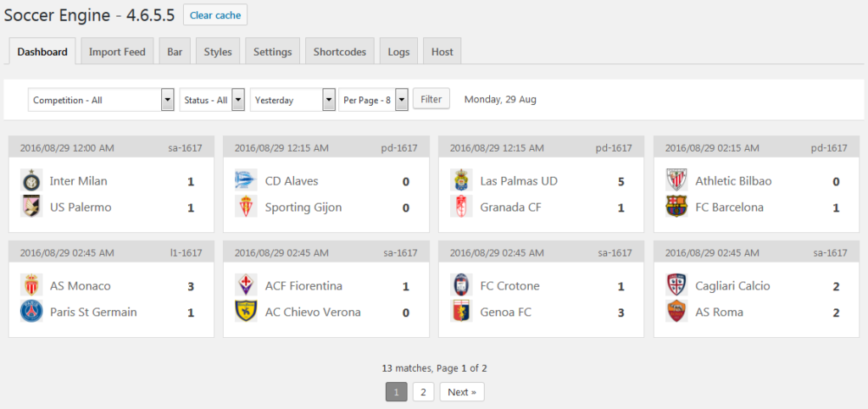The image size is (868, 409).
Task: Click the Sporting Gijon crest
Action: click(x=246, y=207)
